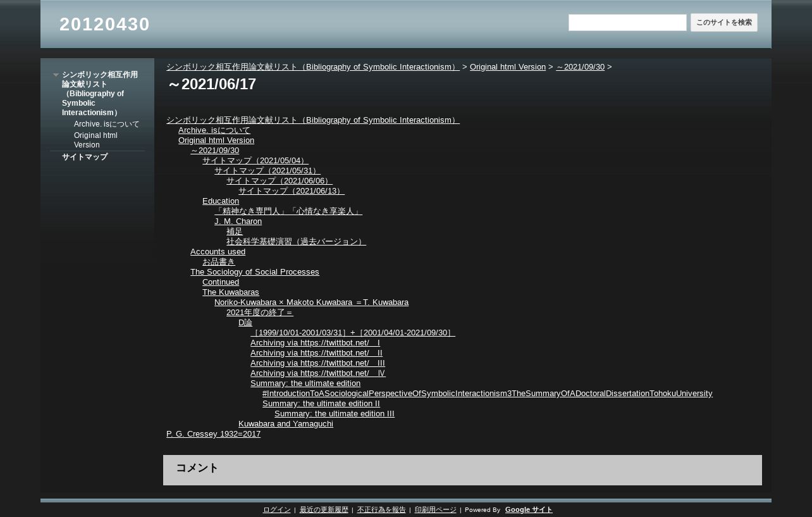The width and height of the screenshot is (812, 517).
Task: Open the Continued link
Action: pos(221,282)
